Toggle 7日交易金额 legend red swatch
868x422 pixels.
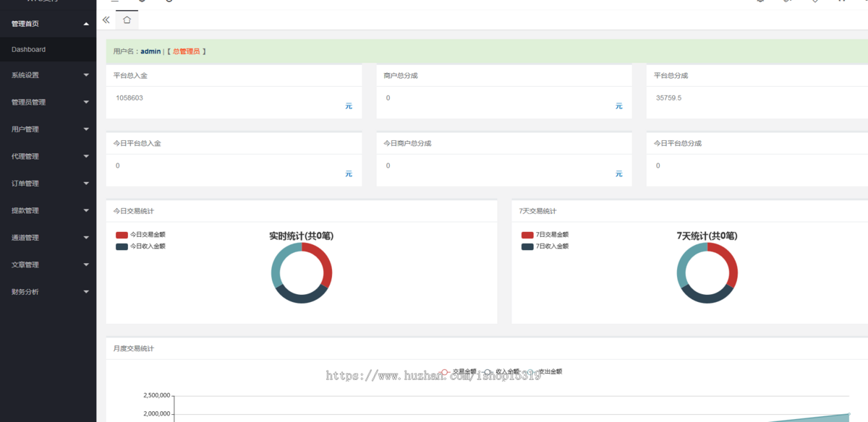(x=527, y=235)
